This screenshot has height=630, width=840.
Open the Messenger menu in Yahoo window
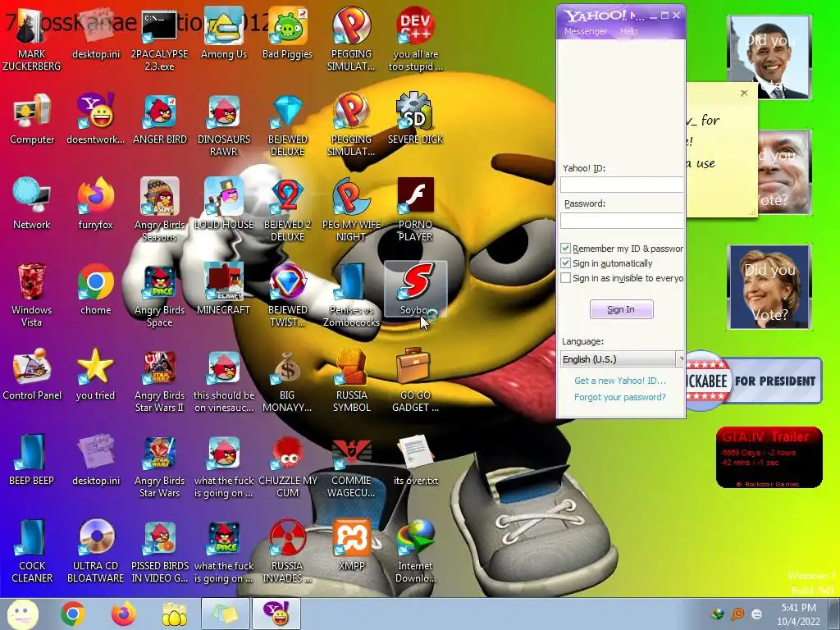click(x=585, y=31)
